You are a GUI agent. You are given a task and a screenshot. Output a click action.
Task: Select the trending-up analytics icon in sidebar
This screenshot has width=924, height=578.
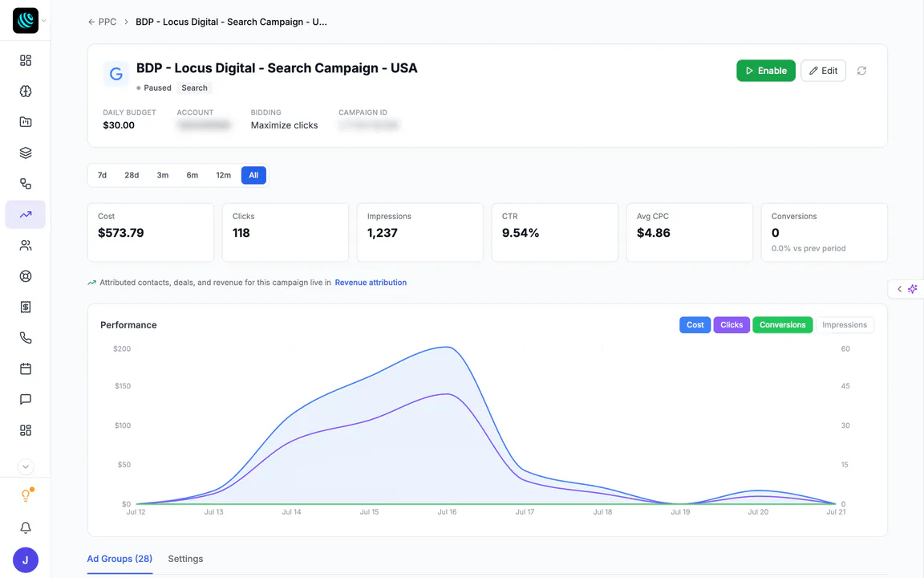click(26, 214)
